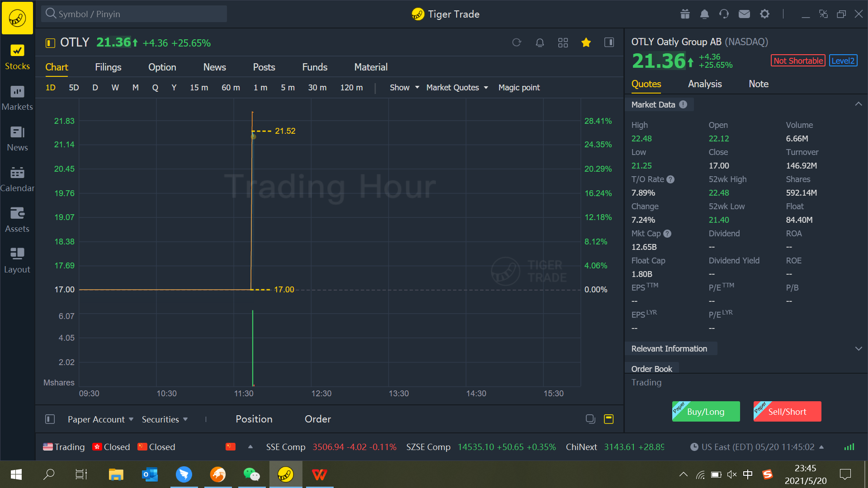Open the gift rewards icon
868x488 pixels.
(685, 14)
